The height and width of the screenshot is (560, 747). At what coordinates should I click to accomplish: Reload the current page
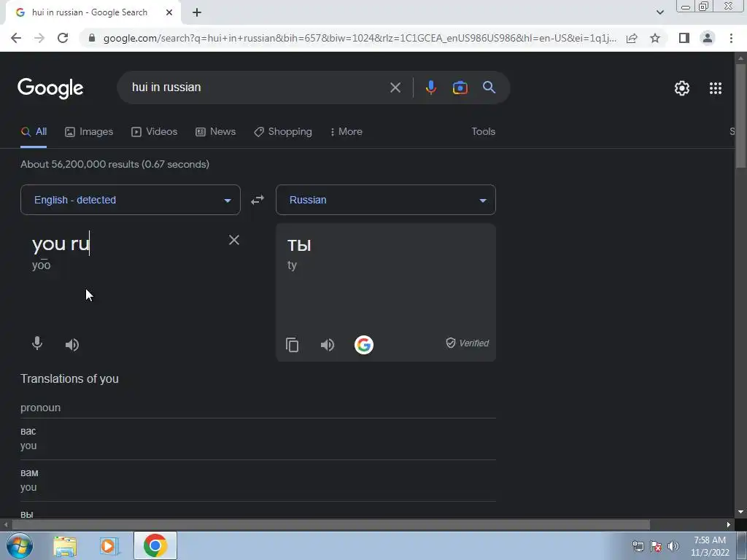pos(63,38)
